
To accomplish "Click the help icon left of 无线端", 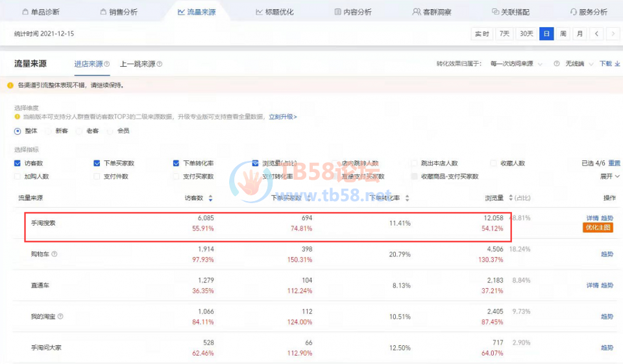I will [x=556, y=64].
